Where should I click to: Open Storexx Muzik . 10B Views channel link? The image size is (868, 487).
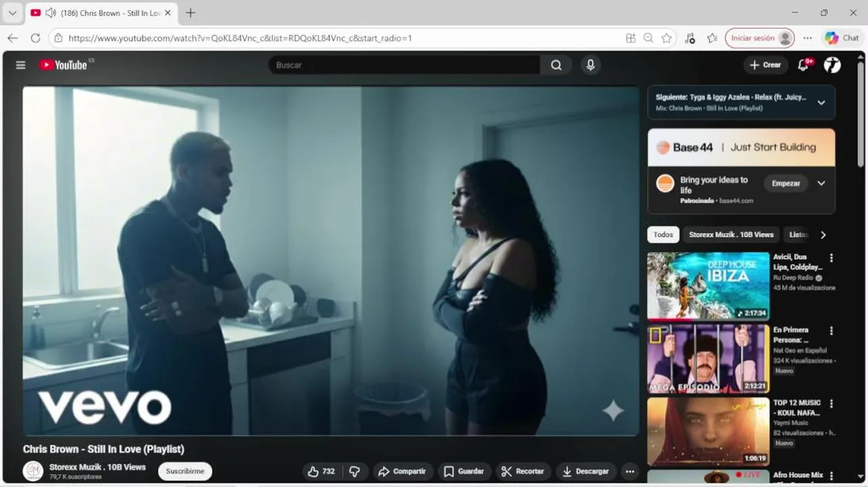(x=97, y=467)
